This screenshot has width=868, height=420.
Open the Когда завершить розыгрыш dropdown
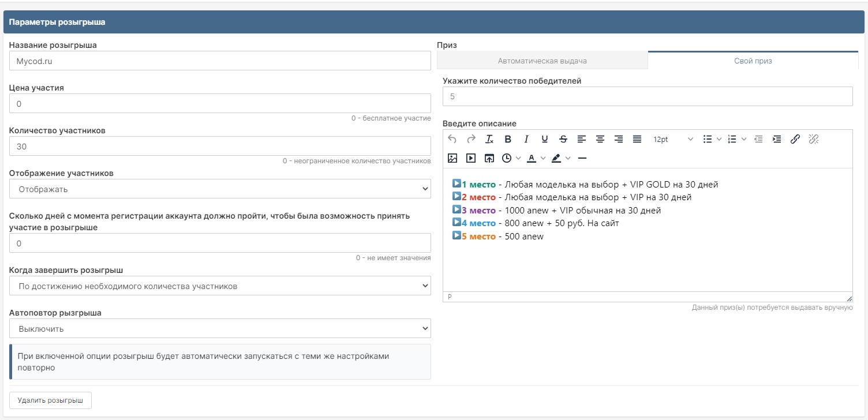tap(220, 286)
